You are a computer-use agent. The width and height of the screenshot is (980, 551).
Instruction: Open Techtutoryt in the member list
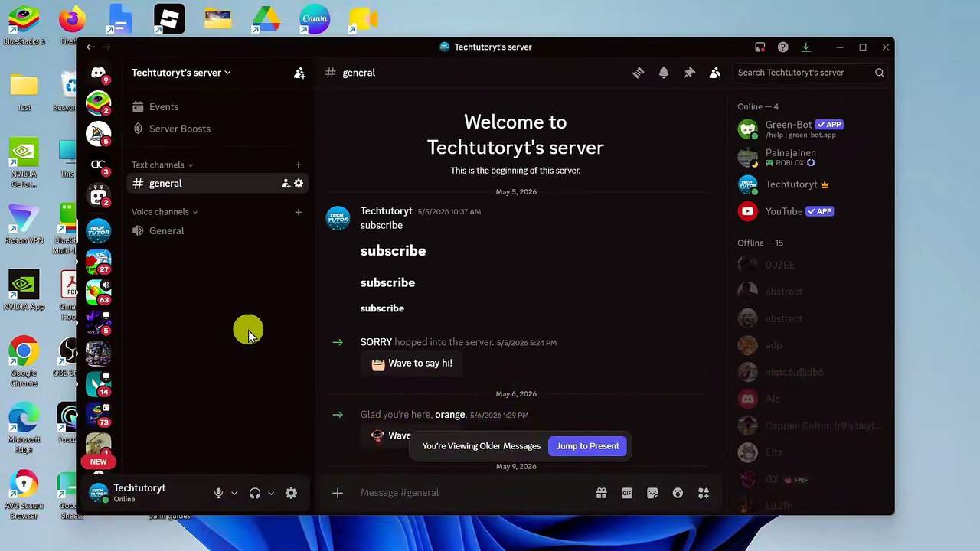[x=810, y=184]
